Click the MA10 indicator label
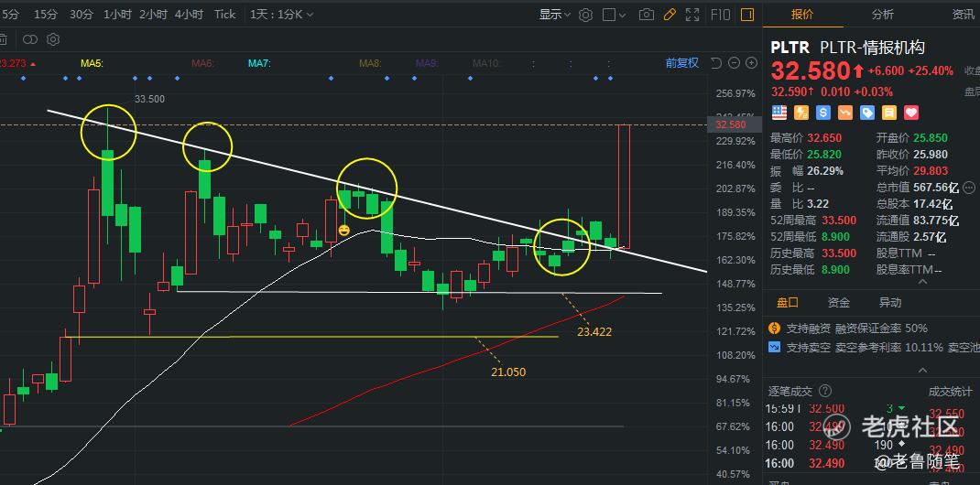 pyautogui.click(x=486, y=62)
